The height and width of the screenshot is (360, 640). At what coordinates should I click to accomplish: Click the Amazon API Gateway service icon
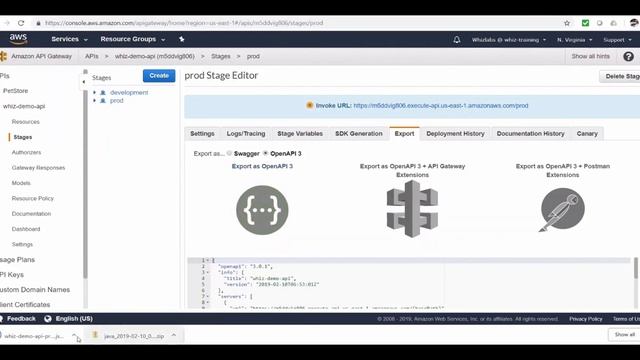click(x=4, y=56)
